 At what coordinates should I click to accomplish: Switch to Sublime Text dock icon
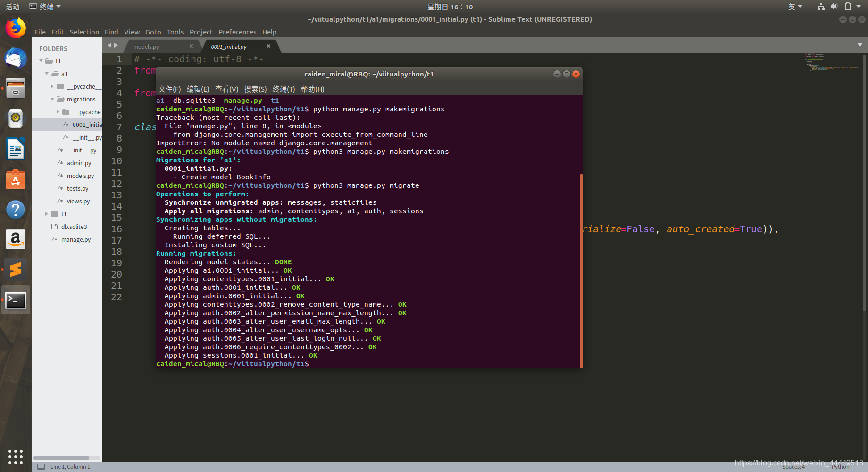(16, 270)
